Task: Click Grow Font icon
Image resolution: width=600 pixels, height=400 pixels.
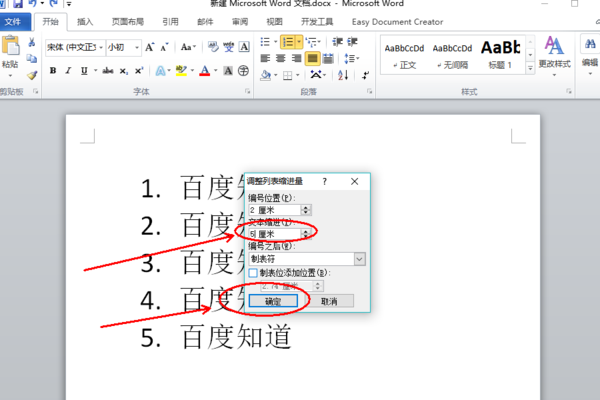Action: point(150,47)
